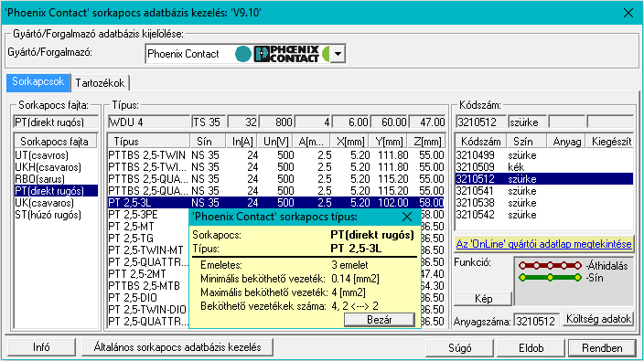Screen dimensions: 644x361
Task: Select code number 3210538 row
Action: coord(544,203)
